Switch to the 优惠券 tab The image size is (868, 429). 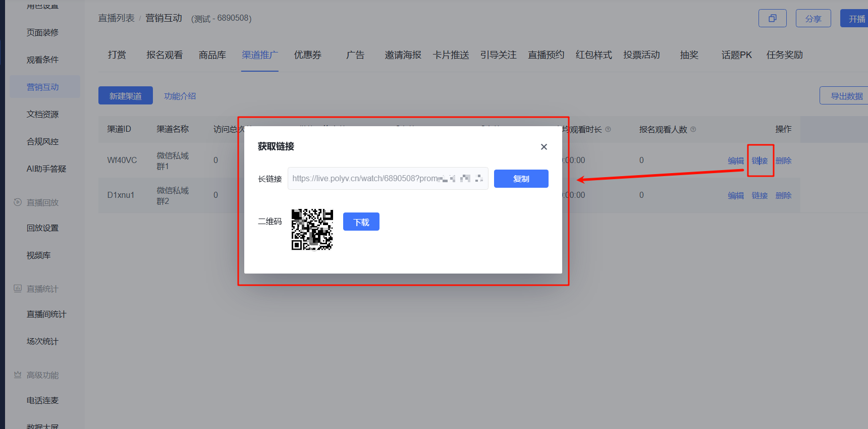click(308, 55)
